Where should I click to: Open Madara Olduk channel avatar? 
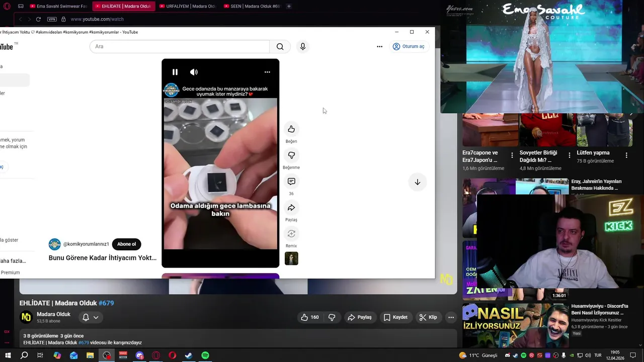(26, 317)
